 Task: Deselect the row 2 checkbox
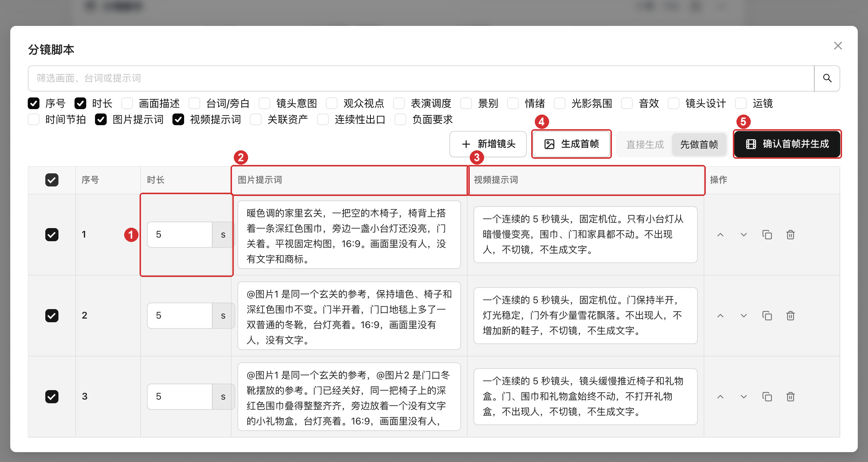tap(52, 316)
